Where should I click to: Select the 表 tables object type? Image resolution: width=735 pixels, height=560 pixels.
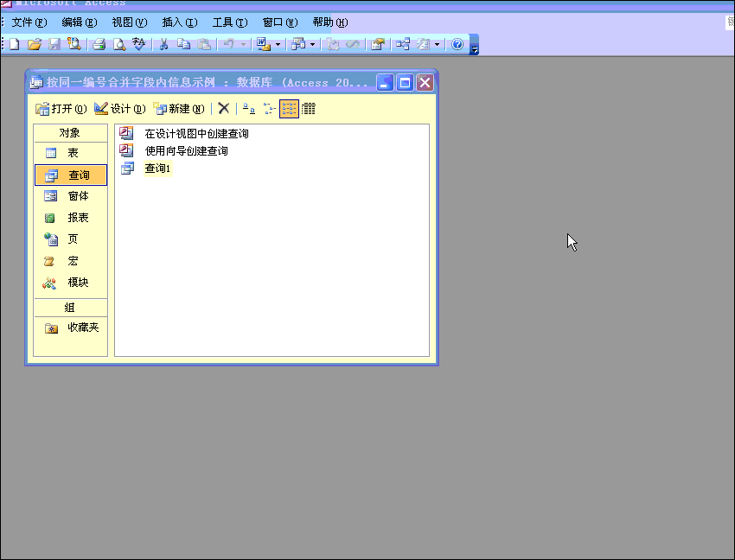(70, 153)
